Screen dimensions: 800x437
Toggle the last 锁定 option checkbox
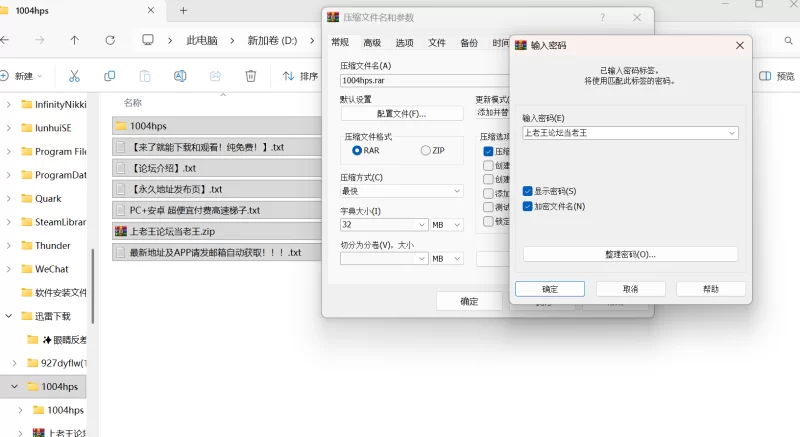(x=488, y=221)
